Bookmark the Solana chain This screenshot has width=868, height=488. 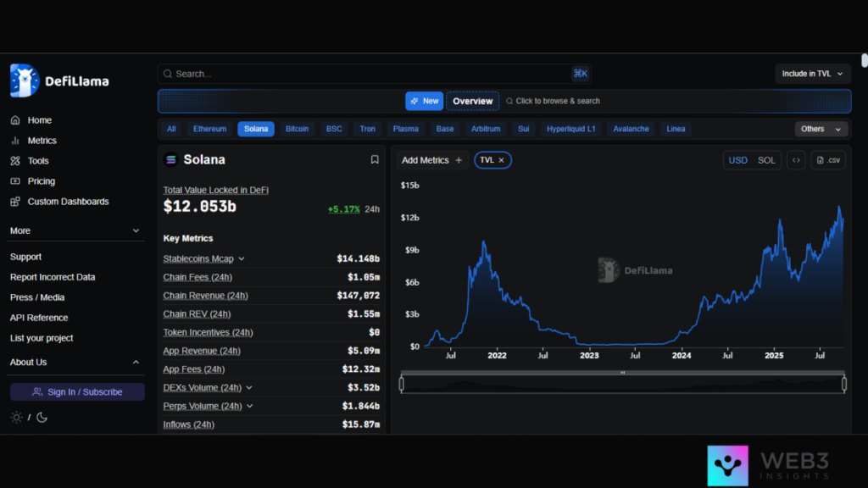(375, 159)
